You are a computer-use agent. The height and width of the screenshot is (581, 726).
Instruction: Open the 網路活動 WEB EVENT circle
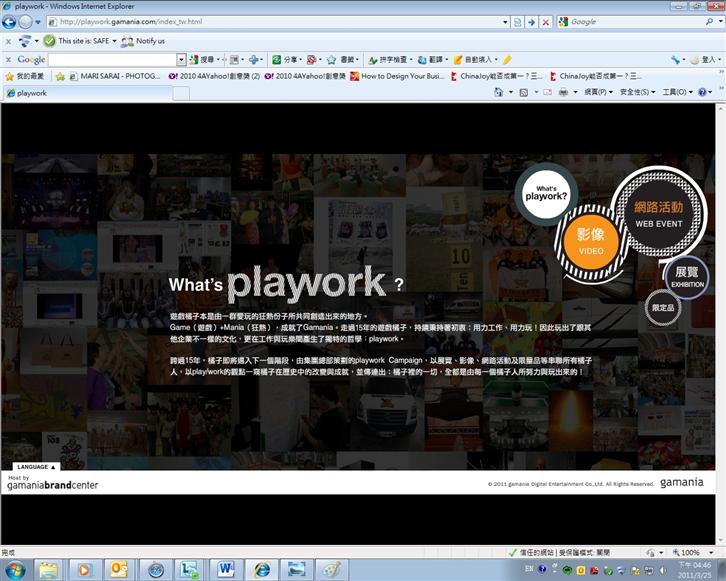tap(658, 213)
